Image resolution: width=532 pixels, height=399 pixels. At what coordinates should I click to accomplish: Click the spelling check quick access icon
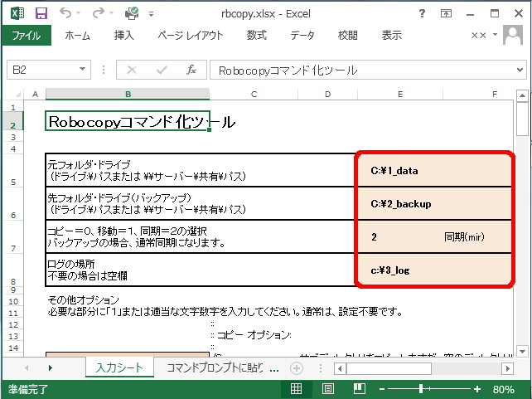(x=132, y=13)
